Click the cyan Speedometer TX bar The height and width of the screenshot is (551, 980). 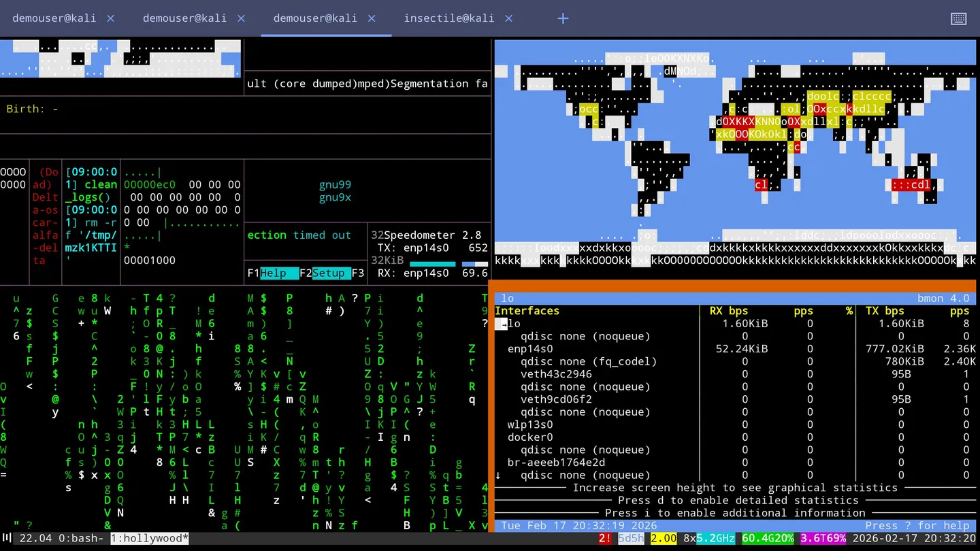[x=432, y=264]
